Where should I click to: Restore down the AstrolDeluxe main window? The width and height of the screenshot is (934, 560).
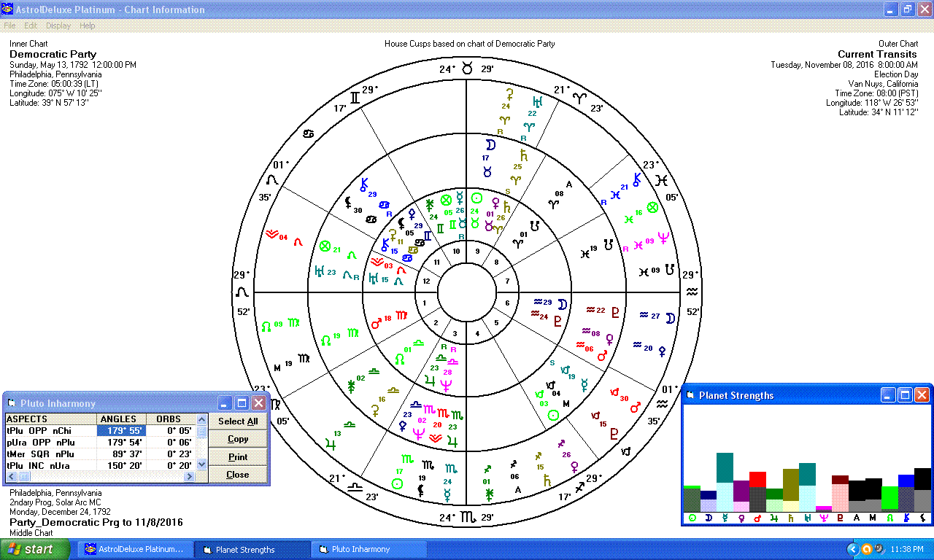(907, 9)
